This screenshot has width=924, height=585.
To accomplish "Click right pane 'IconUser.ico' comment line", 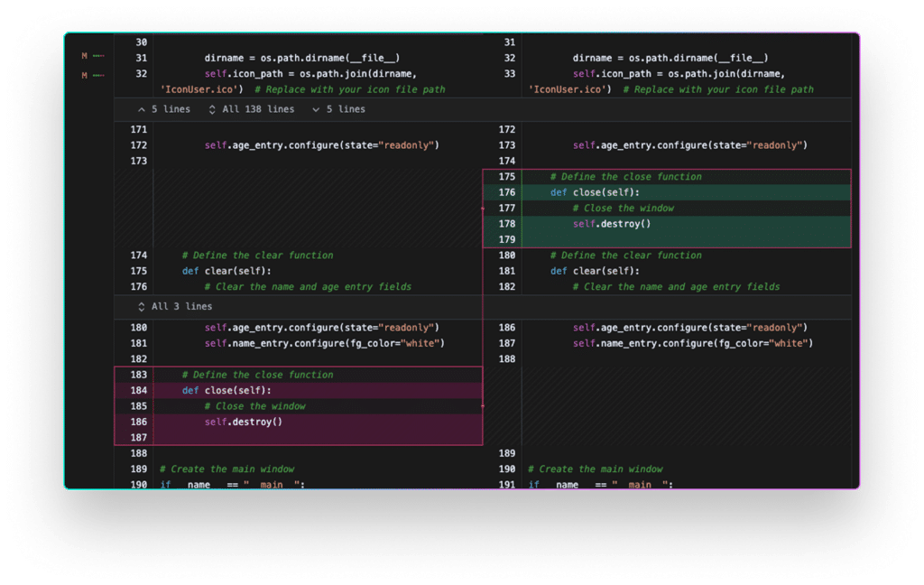I will 670,89.
